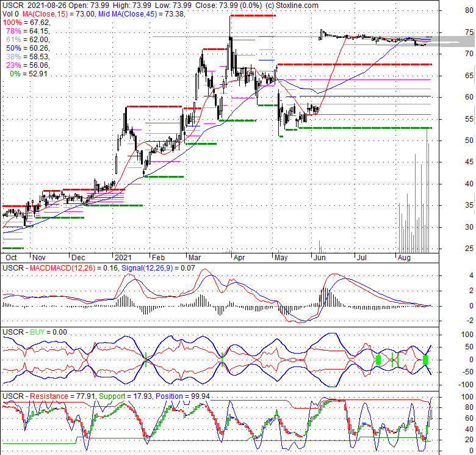Image resolution: width=476 pixels, height=455 pixels.
Task: Click the '78% = 64.15' Fibonacci level
Action: coord(28,31)
